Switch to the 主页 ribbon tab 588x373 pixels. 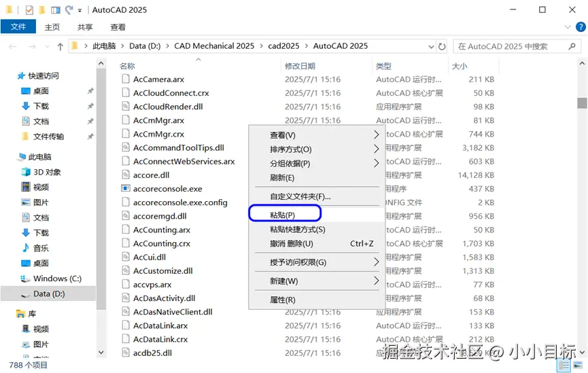[52, 27]
